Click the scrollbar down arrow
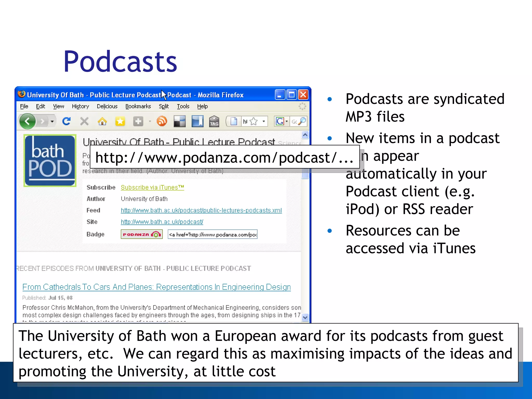 pos(305,317)
